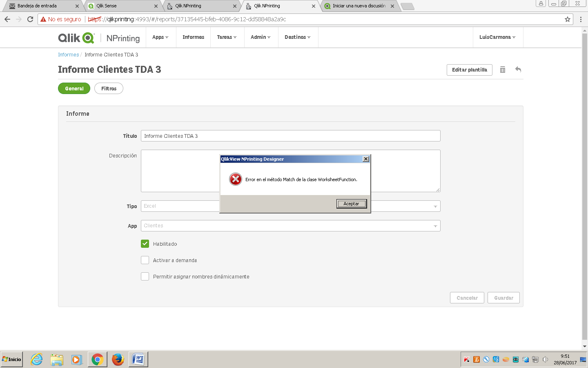This screenshot has width=588, height=368.
Task: Click the red error icon in dialog
Action: click(x=236, y=179)
